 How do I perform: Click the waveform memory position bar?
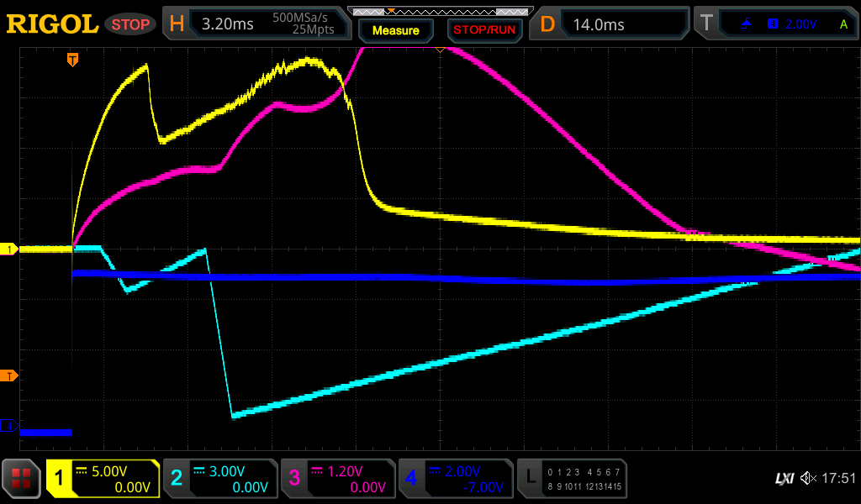(440, 12)
